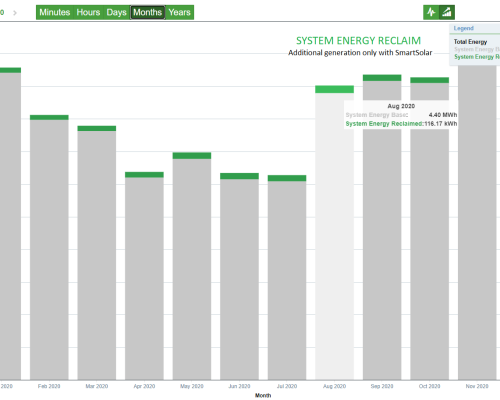Screen dimensions: 500x400
Task: Select the stacked bar chart view icon
Action: pos(447,12)
